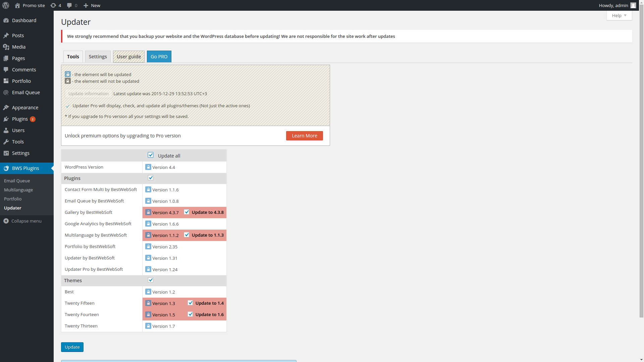This screenshot has height=362, width=644.
Task: Open the New content dropdown
Action: (x=92, y=5)
